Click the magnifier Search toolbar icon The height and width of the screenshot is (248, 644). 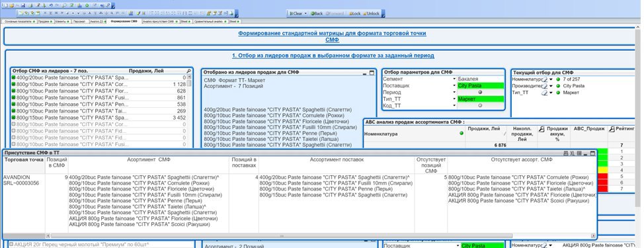[65, 5]
